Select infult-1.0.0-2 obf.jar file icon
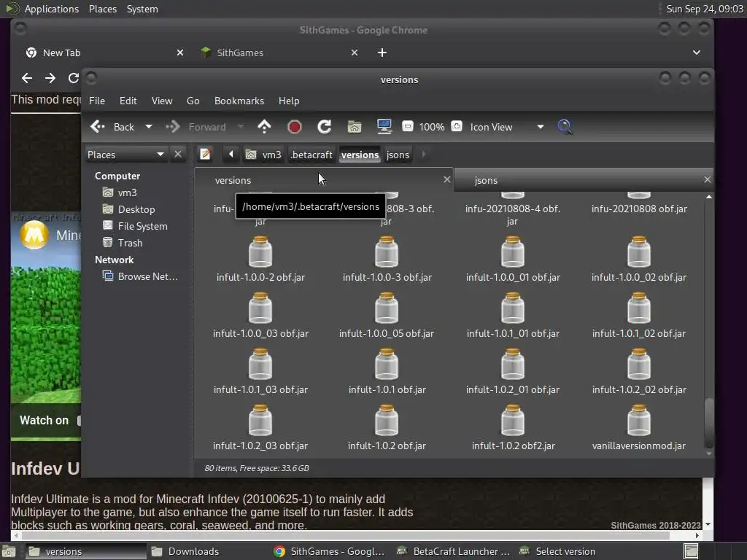 click(260, 252)
